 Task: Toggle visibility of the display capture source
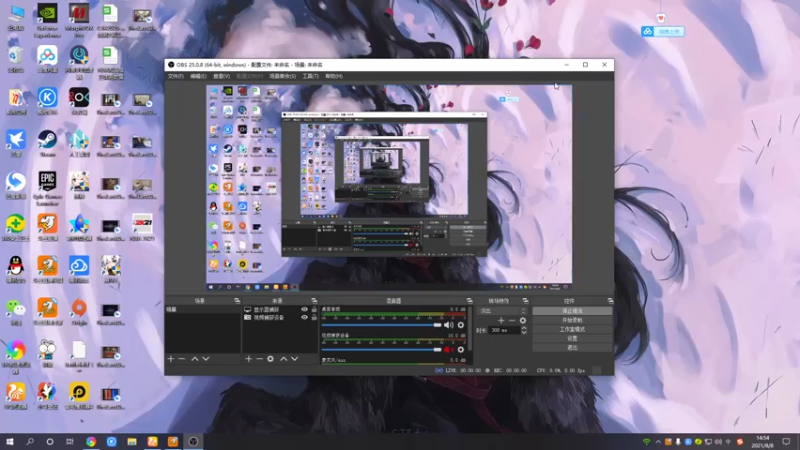coord(305,309)
